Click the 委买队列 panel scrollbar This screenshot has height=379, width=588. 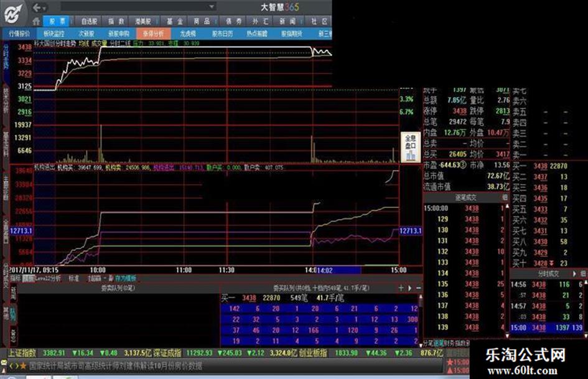(421, 320)
